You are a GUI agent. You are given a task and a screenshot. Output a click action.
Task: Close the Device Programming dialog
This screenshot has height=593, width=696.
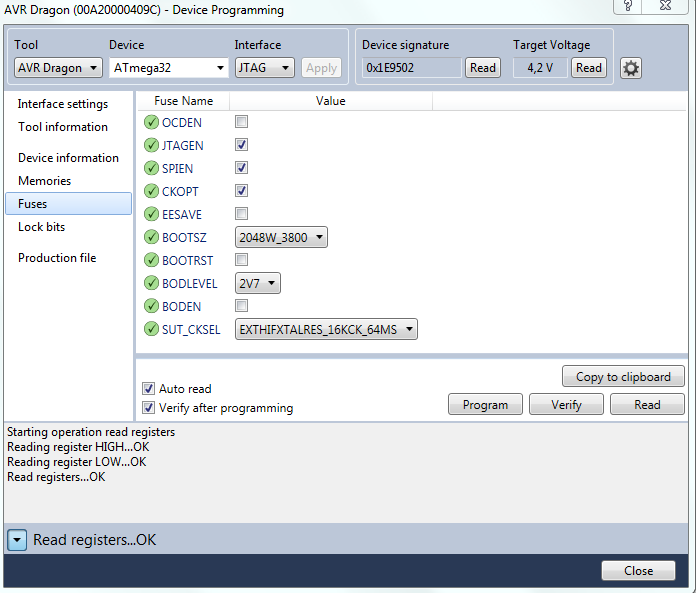[638, 570]
